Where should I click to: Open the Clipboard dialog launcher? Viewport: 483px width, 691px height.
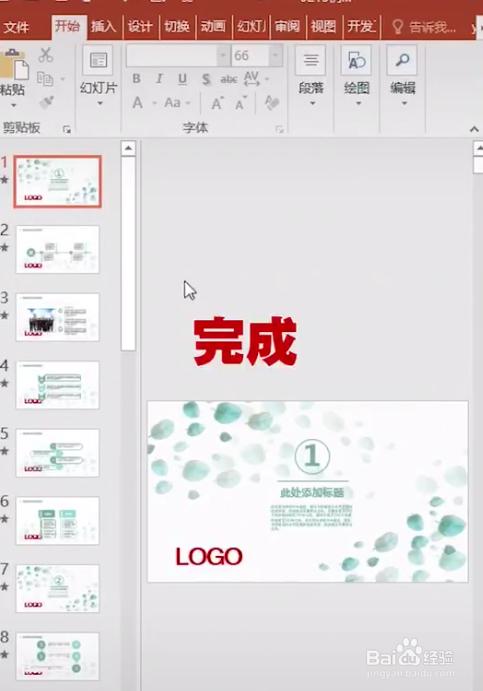point(67,130)
